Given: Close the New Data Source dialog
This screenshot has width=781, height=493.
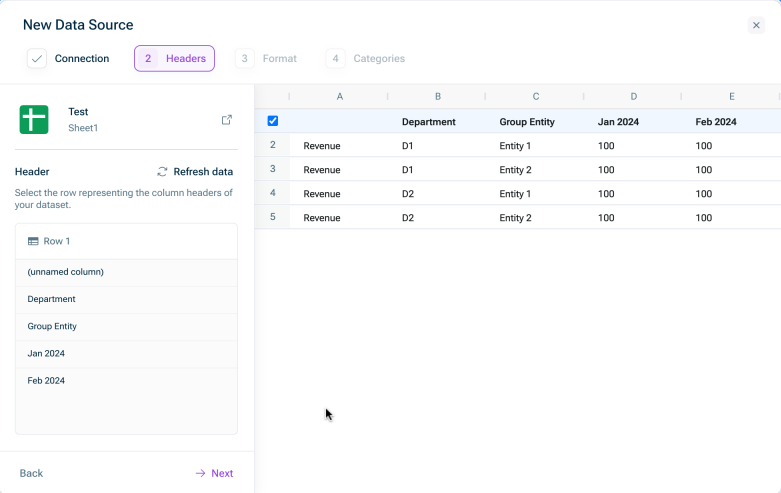Looking at the screenshot, I should (756, 25).
